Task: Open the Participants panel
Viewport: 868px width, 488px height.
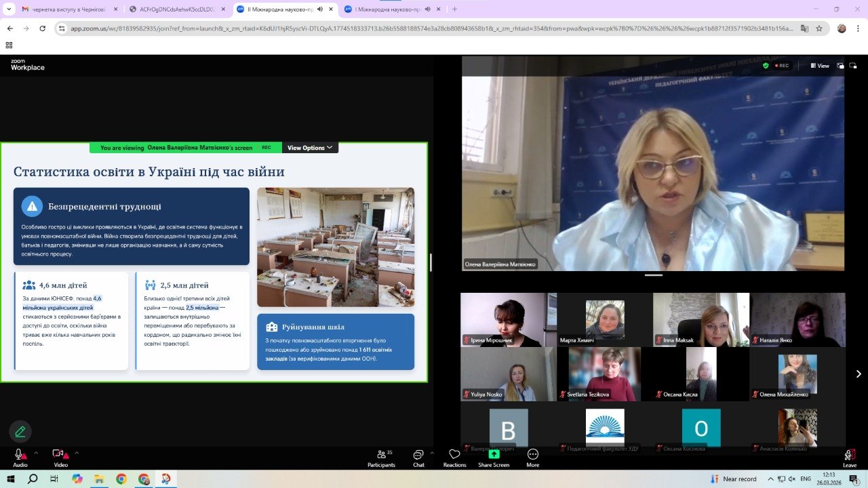Action: pos(381,457)
